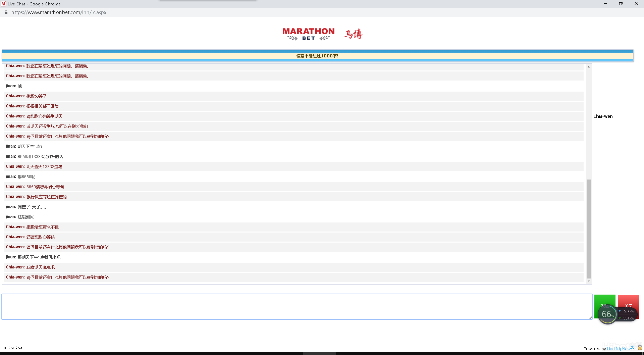Image resolution: width=644 pixels, height=355 pixels.
Task: Click the lock icon in the address bar
Action: coord(6,12)
